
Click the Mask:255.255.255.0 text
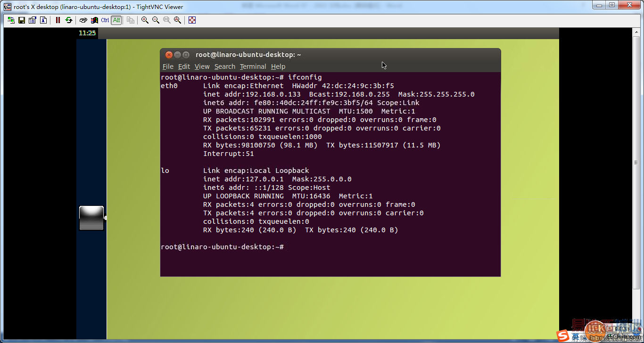tap(437, 94)
